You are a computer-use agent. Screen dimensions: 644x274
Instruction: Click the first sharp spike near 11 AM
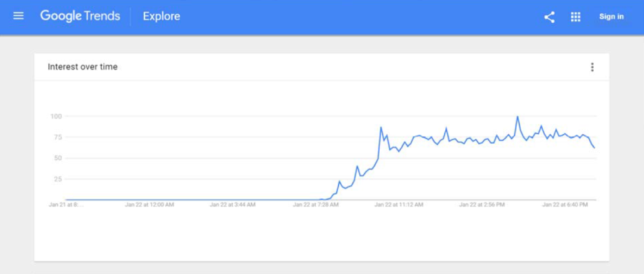click(380, 127)
